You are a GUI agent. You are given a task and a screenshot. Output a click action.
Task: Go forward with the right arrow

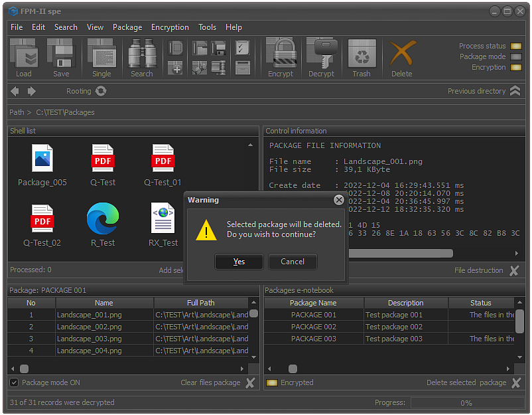[31, 91]
